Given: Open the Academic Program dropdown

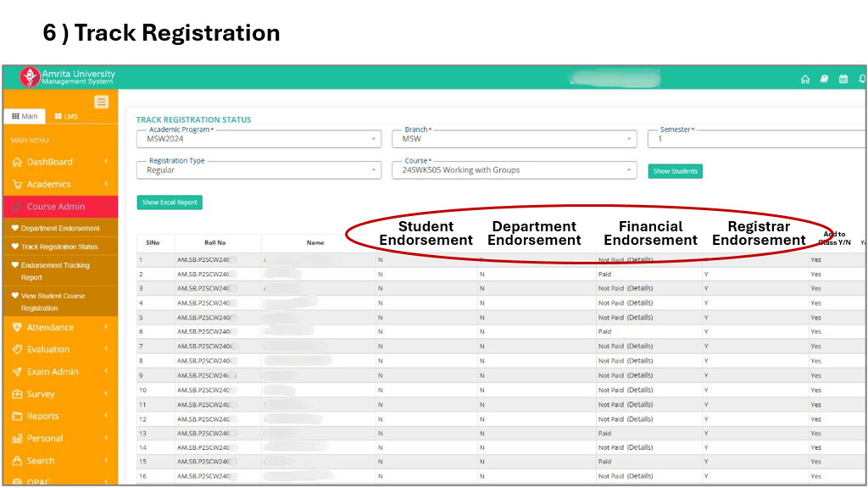Looking at the screenshot, I should [259, 139].
